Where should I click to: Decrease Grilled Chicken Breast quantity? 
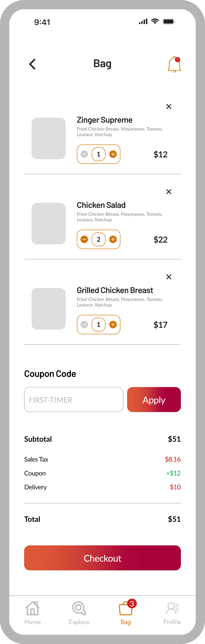tap(84, 325)
